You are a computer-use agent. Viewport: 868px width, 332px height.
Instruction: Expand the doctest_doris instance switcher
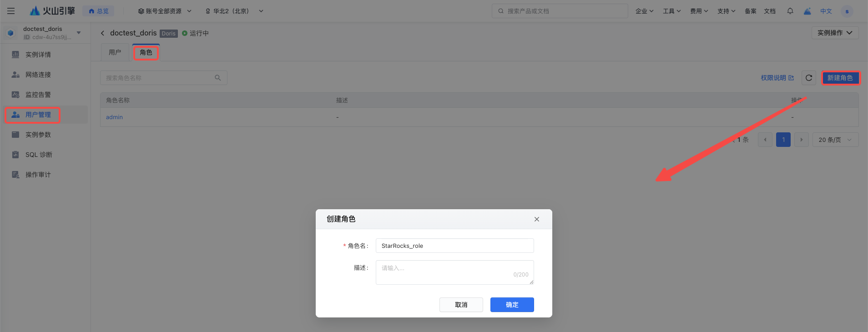pyautogui.click(x=79, y=33)
